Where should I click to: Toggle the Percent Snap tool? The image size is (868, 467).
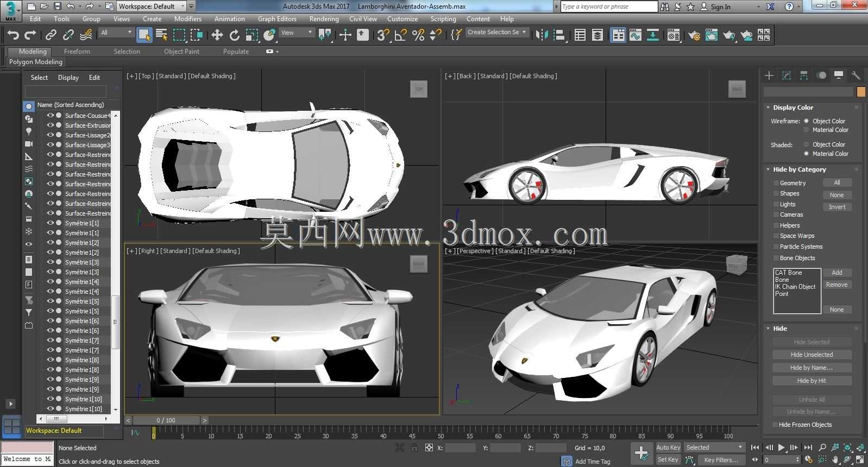coord(418,35)
